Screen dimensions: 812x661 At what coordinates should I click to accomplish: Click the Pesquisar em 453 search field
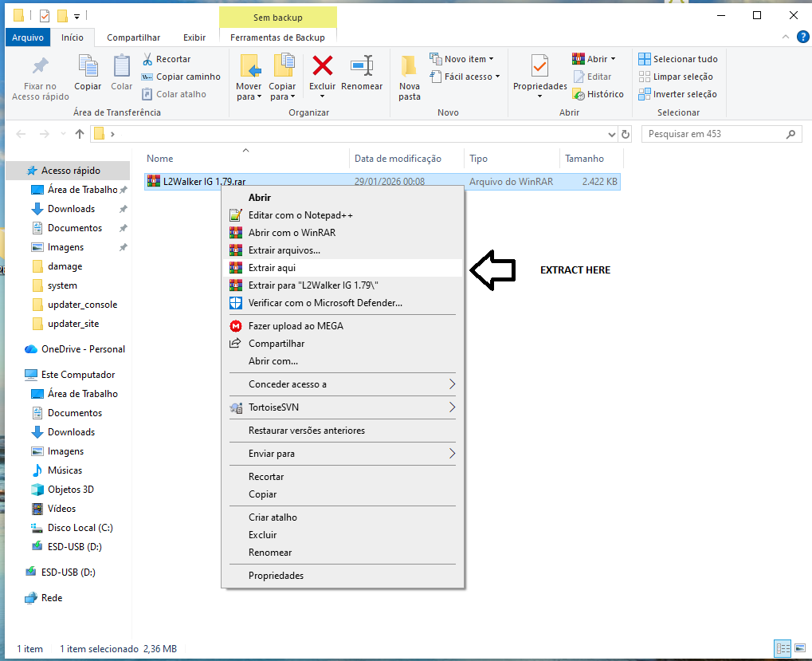pos(721,134)
